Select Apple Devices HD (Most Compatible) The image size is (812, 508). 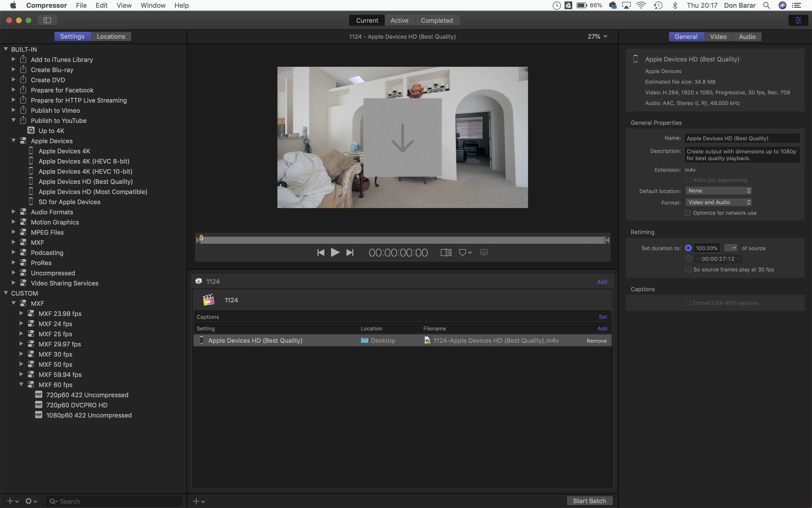pyautogui.click(x=93, y=192)
